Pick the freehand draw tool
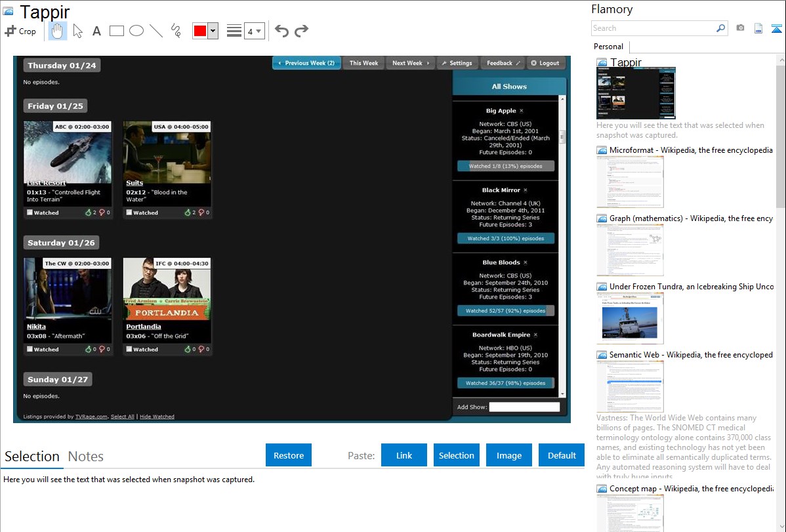 click(176, 31)
